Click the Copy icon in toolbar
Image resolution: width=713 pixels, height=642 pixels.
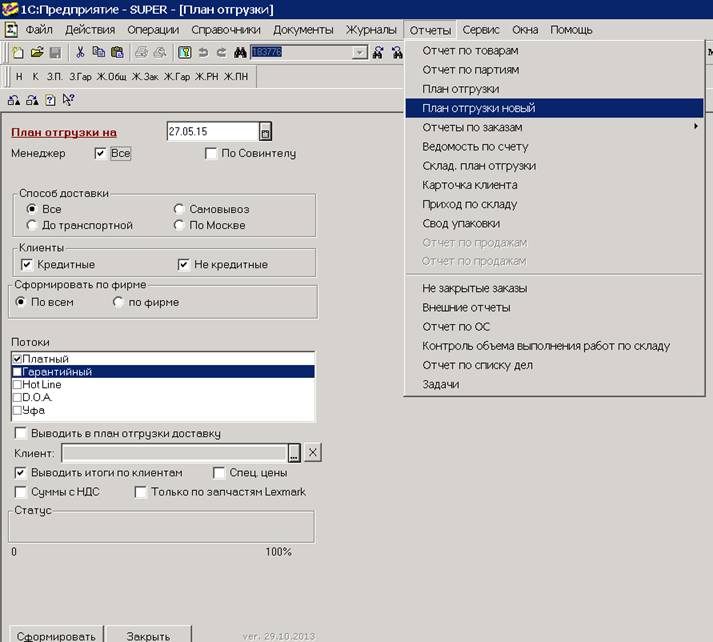[x=98, y=52]
